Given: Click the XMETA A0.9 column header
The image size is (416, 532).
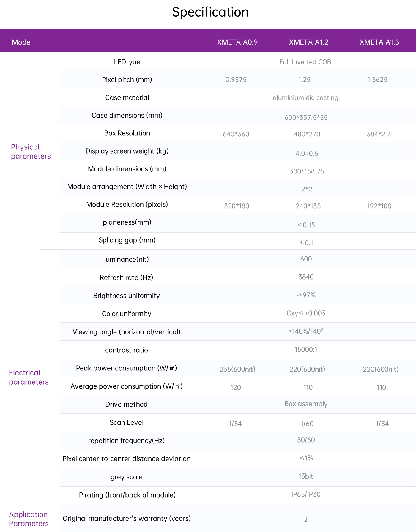Looking at the screenshot, I should (x=237, y=42).
